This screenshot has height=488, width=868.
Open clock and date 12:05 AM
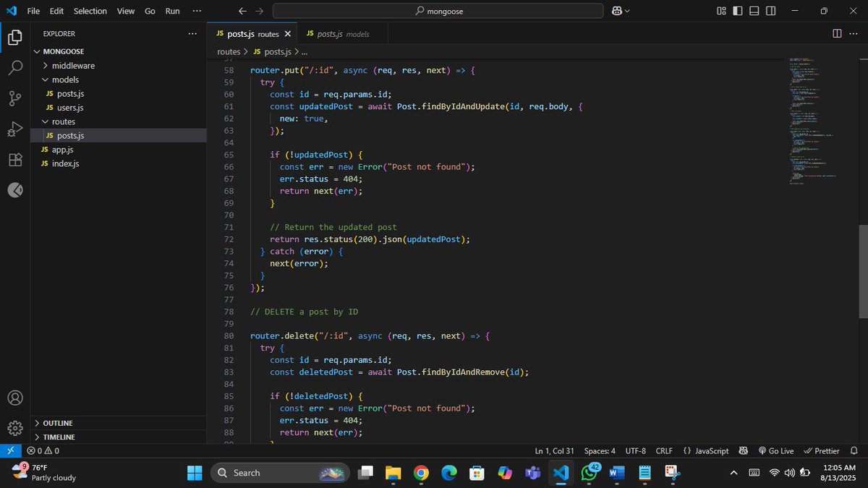(x=839, y=473)
